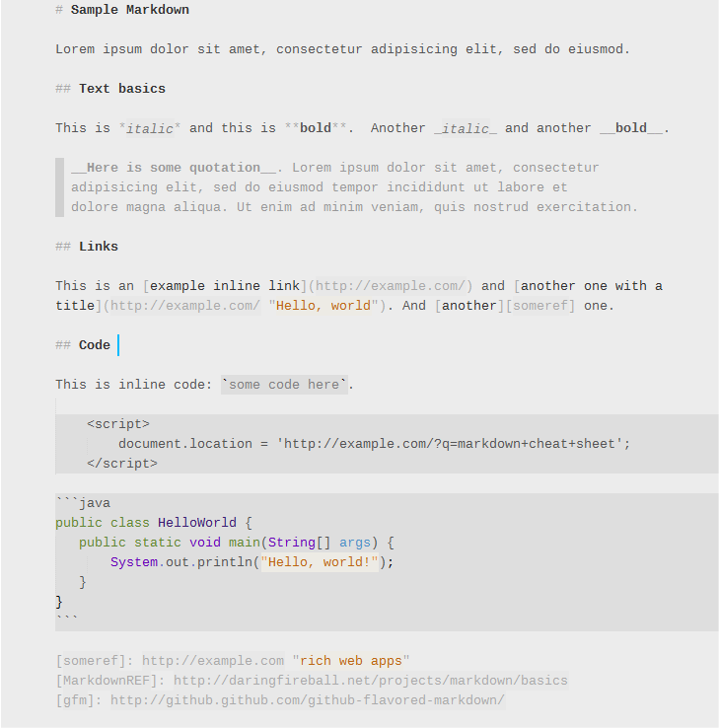
Task: Click 'another one with a' link text
Action: [x=592, y=286]
